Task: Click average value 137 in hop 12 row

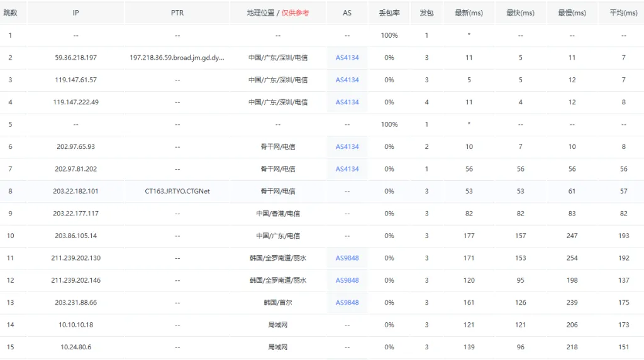Action: pos(623,280)
